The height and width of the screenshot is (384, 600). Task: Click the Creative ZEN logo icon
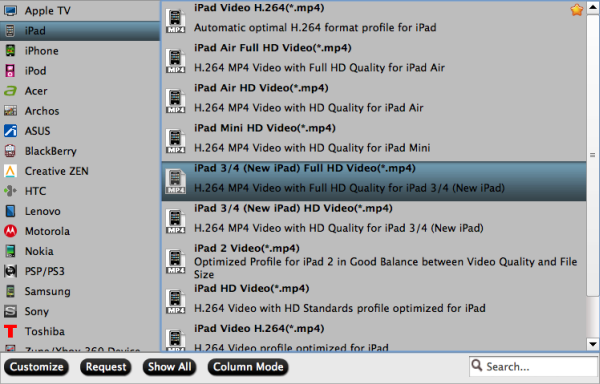pyautogui.click(x=10, y=171)
